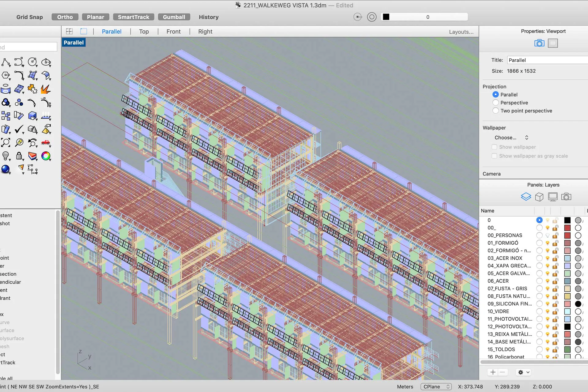The image size is (588, 392).
Task: Select the Circle tool icon
Action: 32,62
